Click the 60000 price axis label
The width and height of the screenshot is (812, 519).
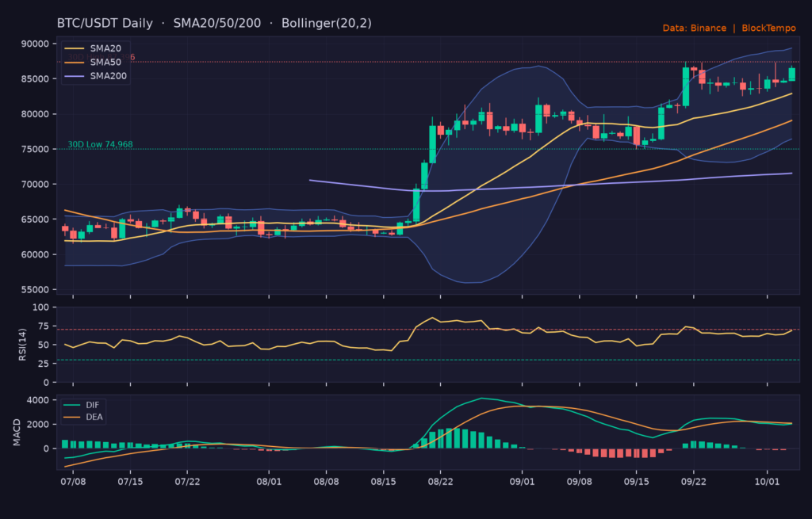35,254
